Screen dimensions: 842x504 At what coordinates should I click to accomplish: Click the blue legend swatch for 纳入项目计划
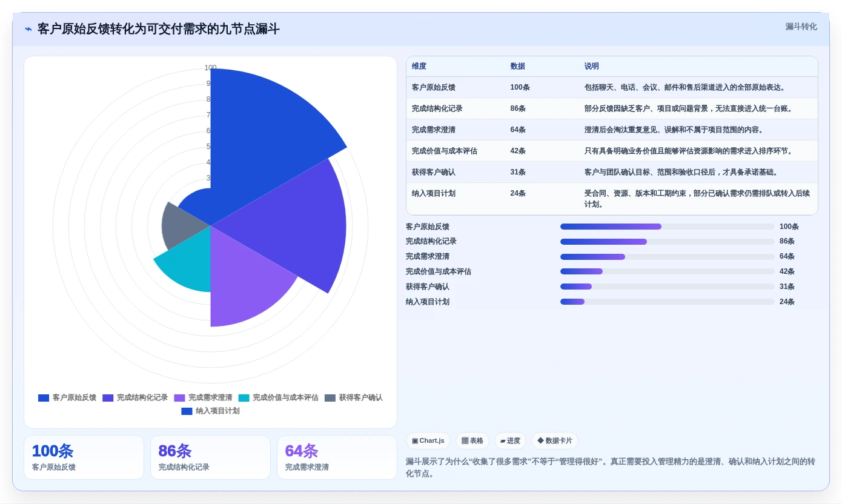tap(187, 411)
